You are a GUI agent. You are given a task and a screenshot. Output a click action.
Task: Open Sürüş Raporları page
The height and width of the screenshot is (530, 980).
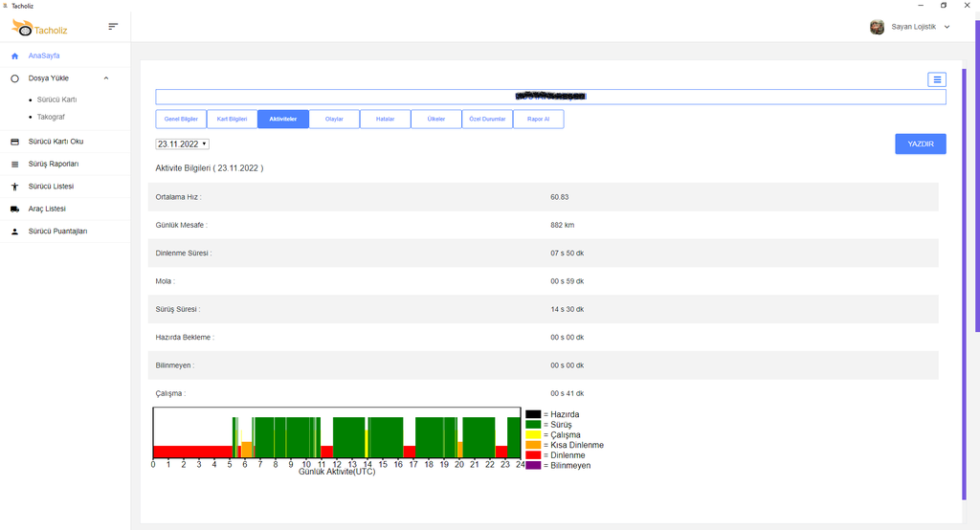click(x=54, y=164)
